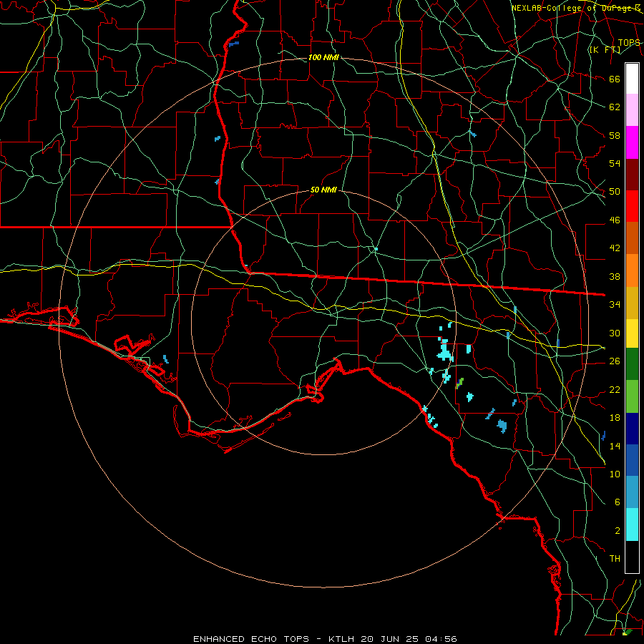Click the dark green 26 swatch
Image resolution: width=644 pixels, height=644 pixels.
point(632,364)
